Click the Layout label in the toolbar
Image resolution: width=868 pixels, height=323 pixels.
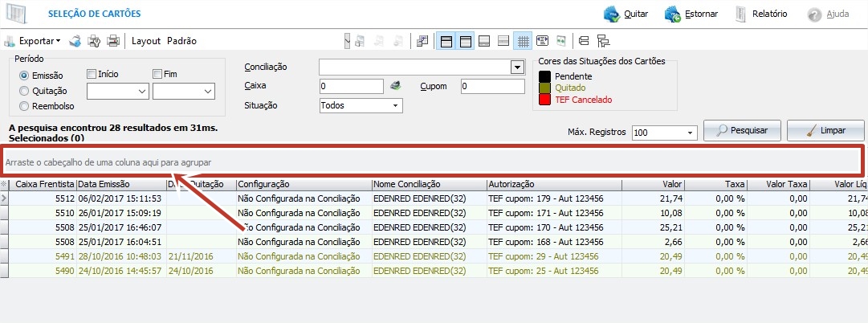(146, 41)
